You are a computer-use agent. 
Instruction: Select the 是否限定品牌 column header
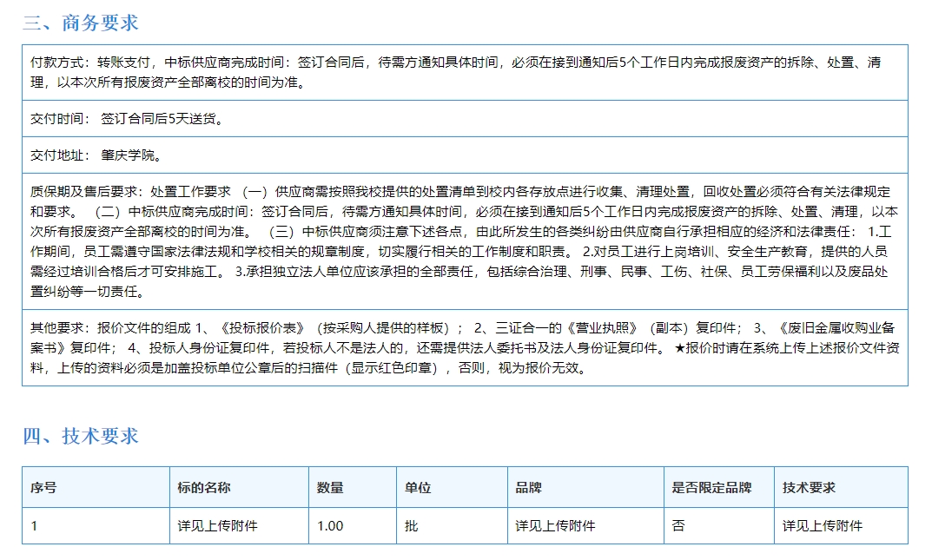pyautogui.click(x=711, y=488)
